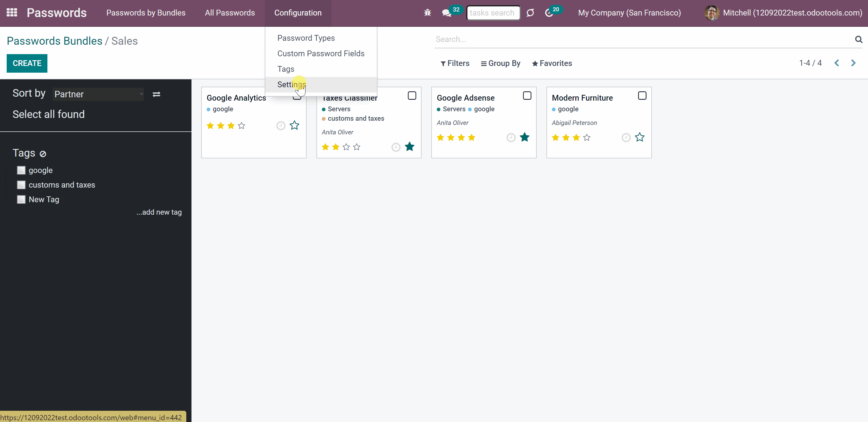
Task: Open Tags configuration menu entry
Action: click(x=321, y=69)
